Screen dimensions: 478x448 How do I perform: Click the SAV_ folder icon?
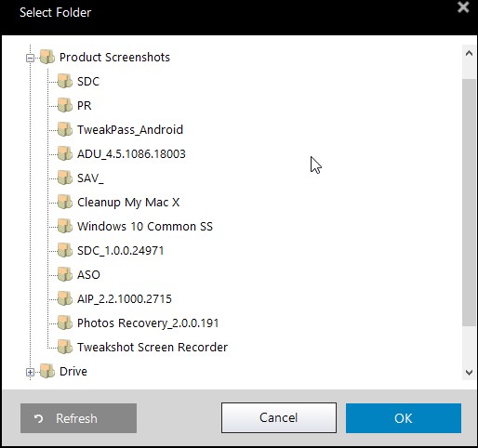point(65,178)
